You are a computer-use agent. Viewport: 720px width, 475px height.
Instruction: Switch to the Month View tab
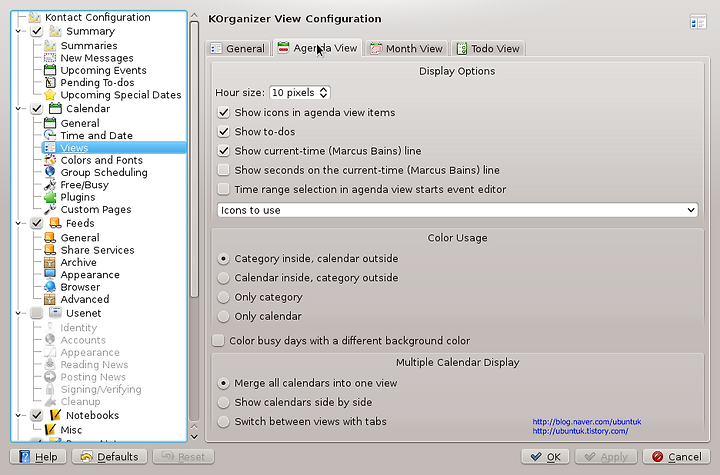tap(407, 48)
